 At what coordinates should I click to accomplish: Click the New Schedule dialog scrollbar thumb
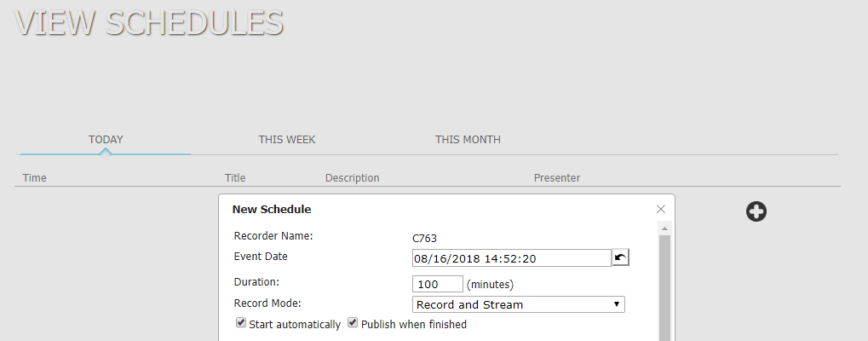point(664,288)
